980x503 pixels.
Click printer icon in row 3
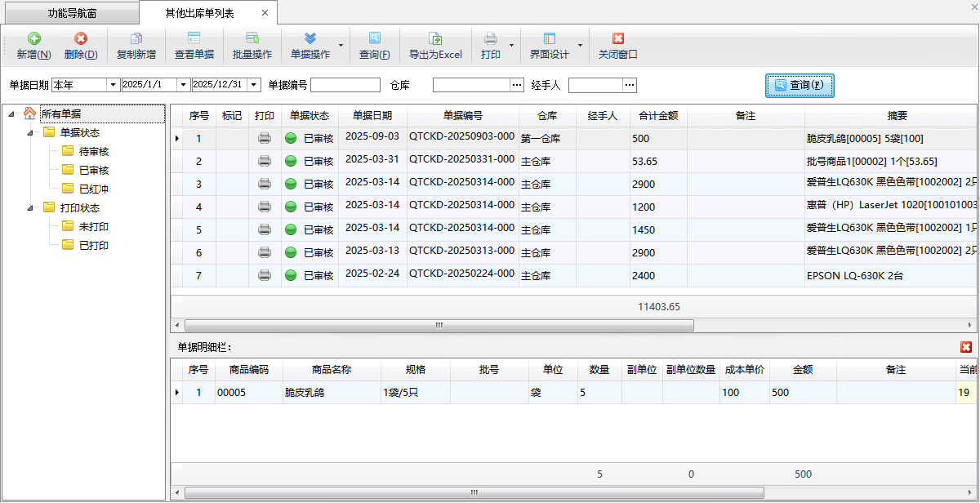click(265, 185)
